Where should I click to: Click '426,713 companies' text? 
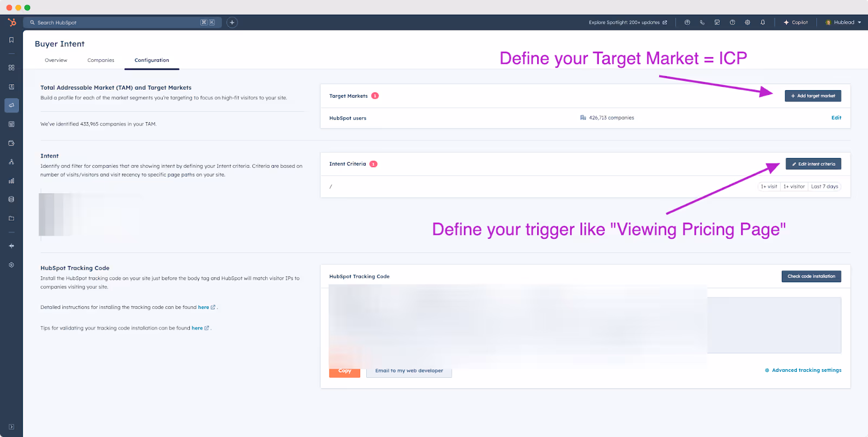click(611, 118)
